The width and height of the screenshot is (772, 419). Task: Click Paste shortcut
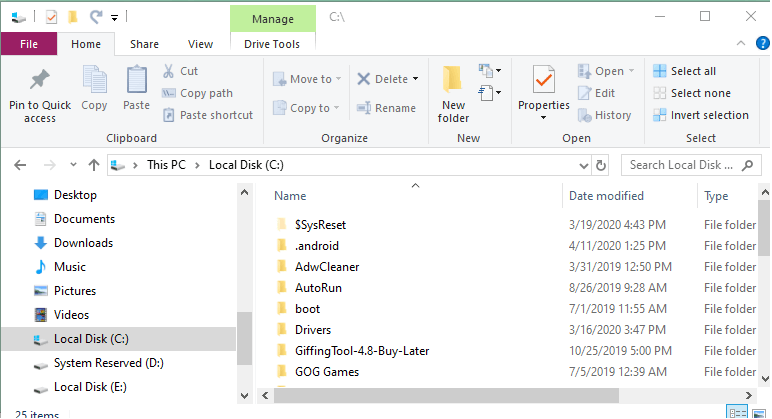coord(208,115)
